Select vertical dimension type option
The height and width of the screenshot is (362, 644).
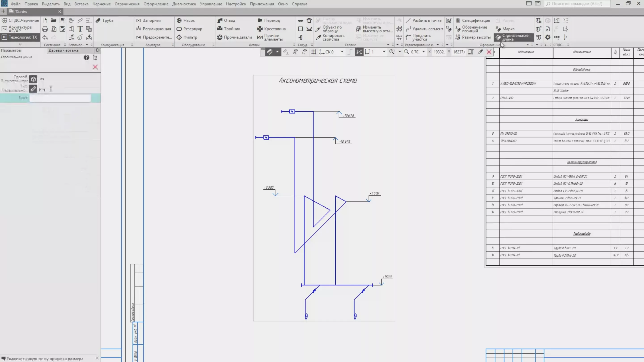pos(51,89)
